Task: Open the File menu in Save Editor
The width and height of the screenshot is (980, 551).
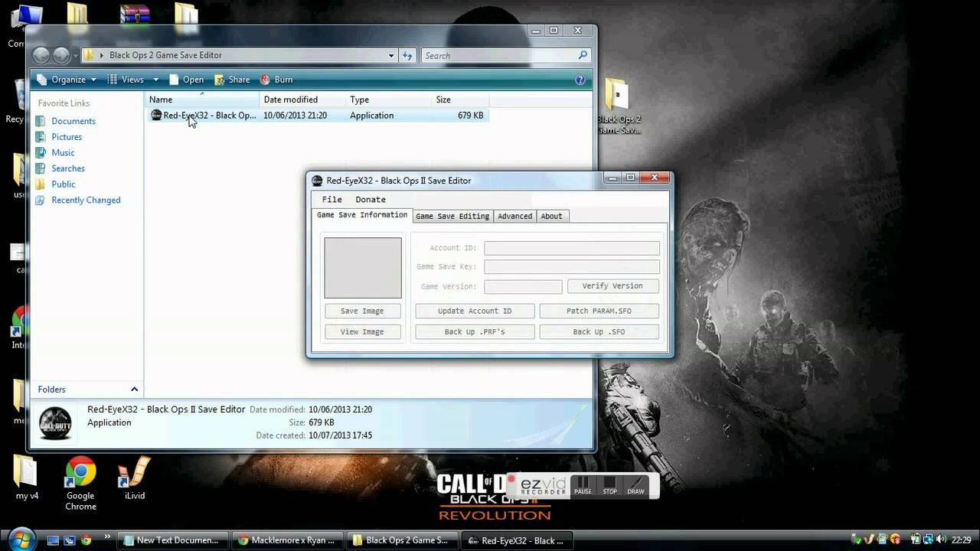Action: [332, 199]
